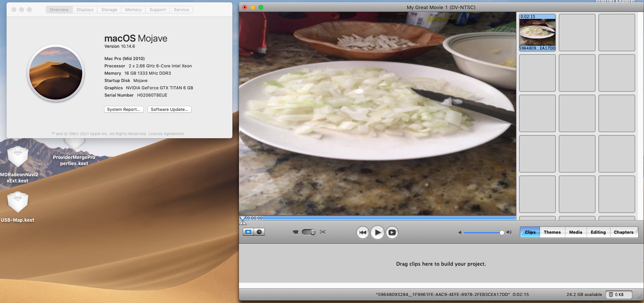644x303 pixels.
Task: Open the Displays tab in About This Mac
Action: [85, 10]
